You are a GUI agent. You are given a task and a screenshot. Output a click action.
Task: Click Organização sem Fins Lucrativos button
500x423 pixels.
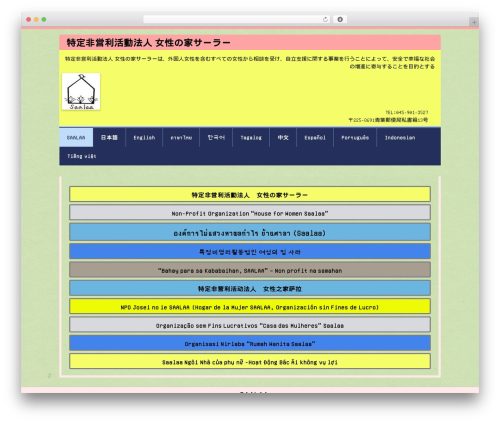[x=250, y=325]
